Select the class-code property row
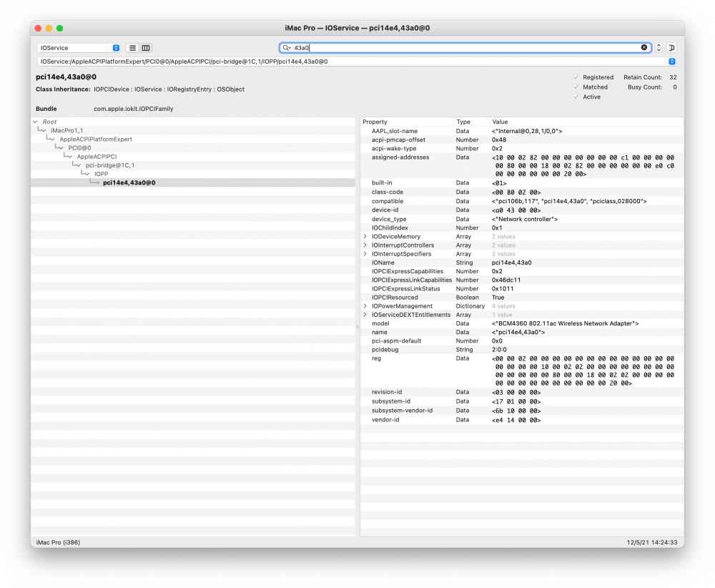Screen dimensions: 715x588 tap(522, 192)
